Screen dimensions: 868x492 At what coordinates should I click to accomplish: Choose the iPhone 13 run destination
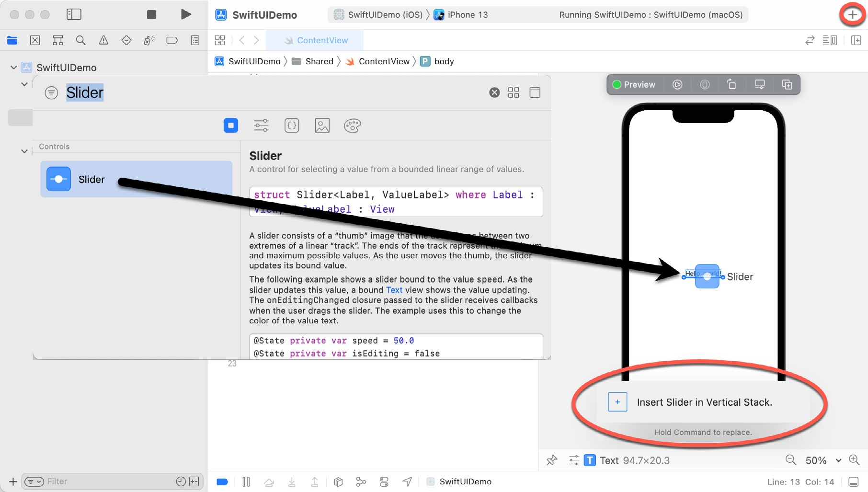[x=461, y=15]
